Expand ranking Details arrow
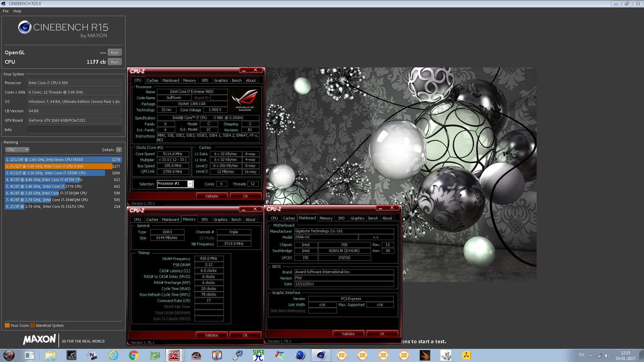 [x=119, y=150]
